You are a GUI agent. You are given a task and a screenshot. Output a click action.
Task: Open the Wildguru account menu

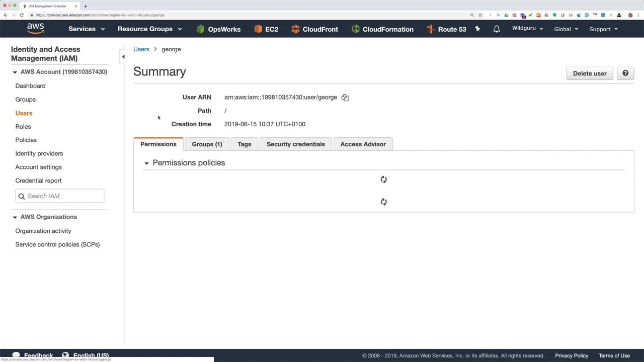(x=527, y=29)
